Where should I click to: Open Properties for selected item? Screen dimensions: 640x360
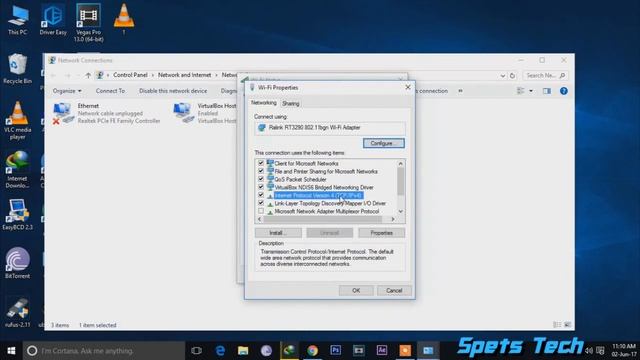coord(382,233)
